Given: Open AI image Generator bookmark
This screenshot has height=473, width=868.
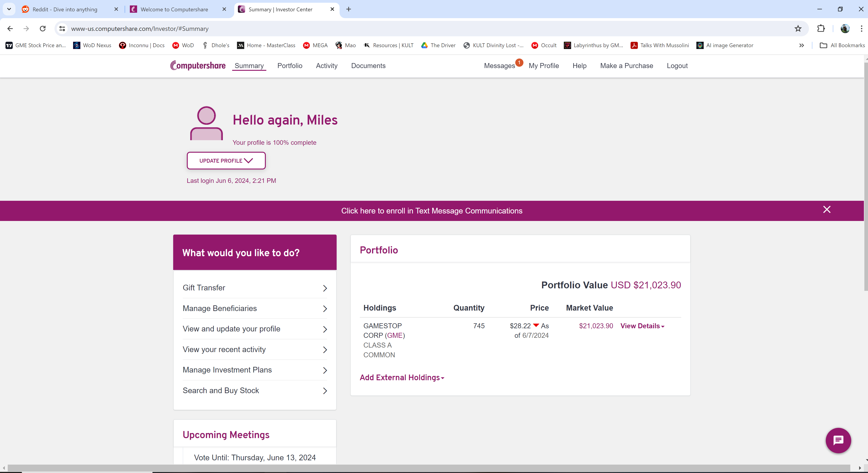Looking at the screenshot, I should (x=725, y=45).
